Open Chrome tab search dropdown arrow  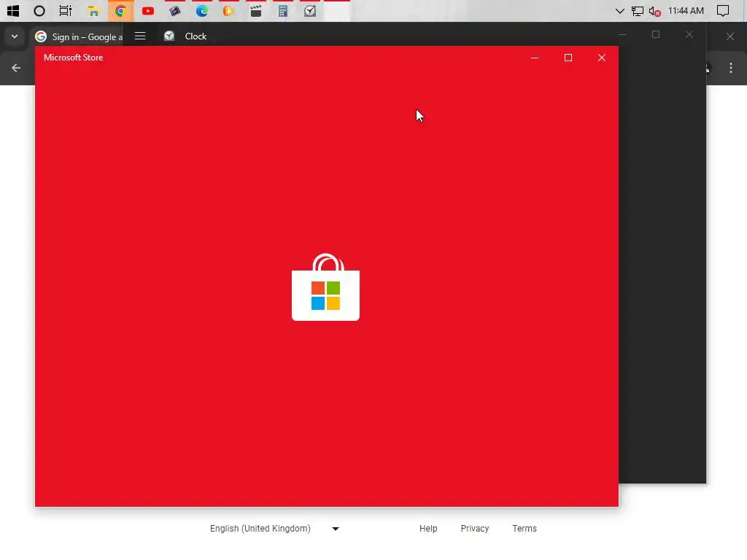pos(15,36)
